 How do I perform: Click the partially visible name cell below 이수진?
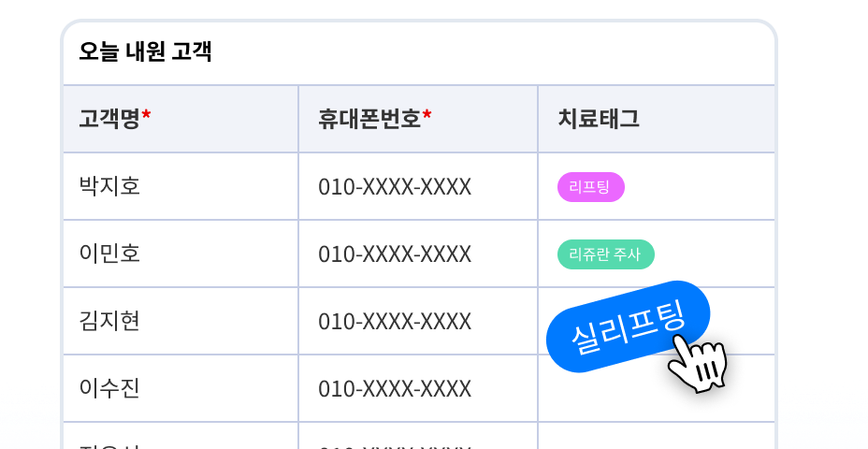click(181, 436)
